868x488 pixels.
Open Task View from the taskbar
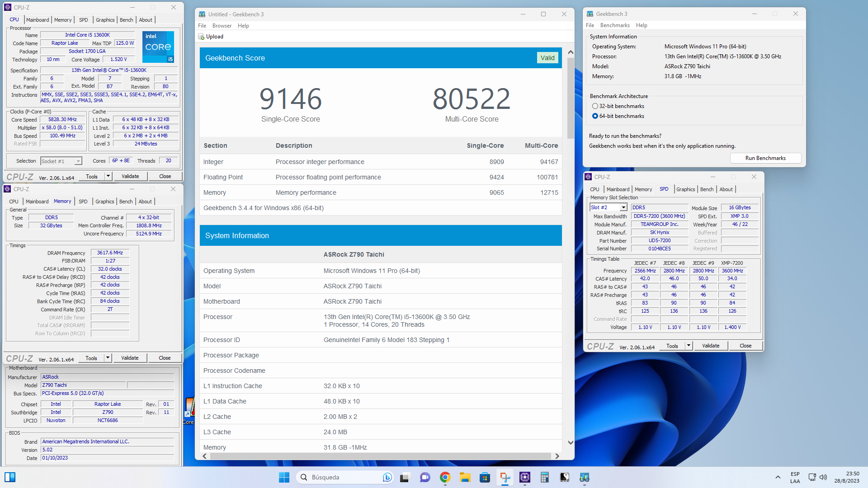coord(404,477)
